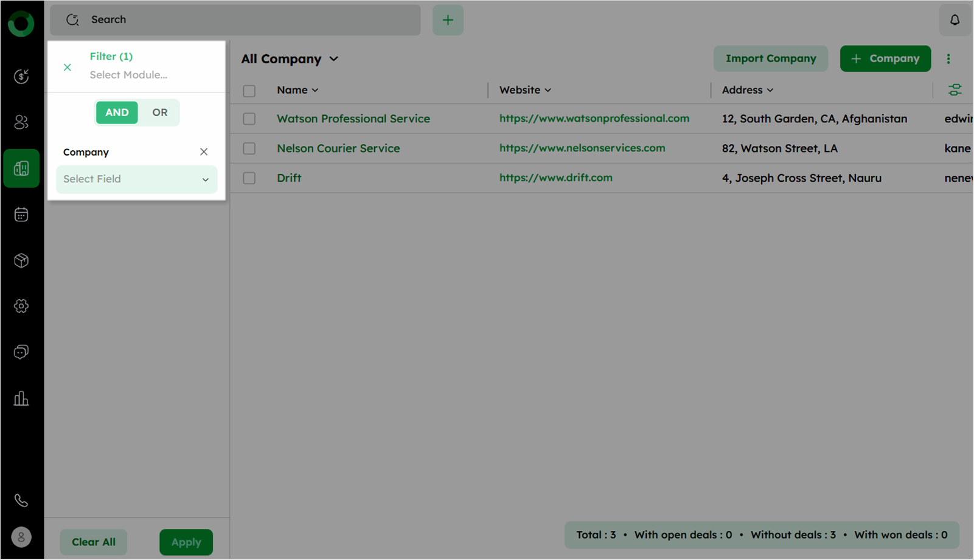The height and width of the screenshot is (560, 974).
Task: Click the notification bell icon
Action: [x=955, y=20]
